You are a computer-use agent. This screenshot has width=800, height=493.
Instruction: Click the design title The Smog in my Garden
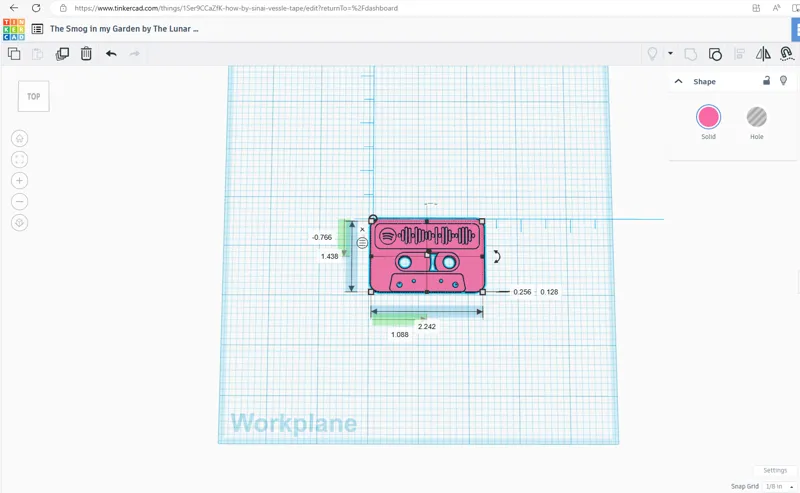click(124, 29)
